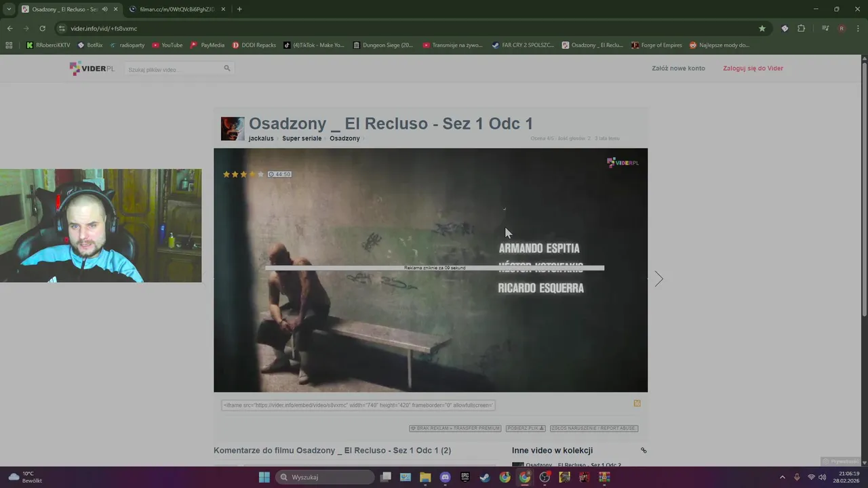Click the orange 16 age-rating icon
The image size is (868, 488).
[637, 403]
